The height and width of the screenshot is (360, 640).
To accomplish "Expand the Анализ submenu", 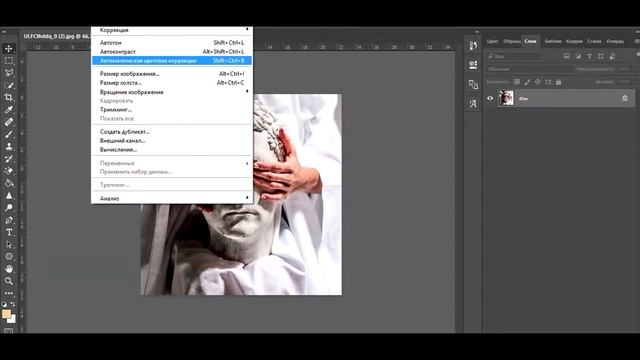I will (x=172, y=198).
